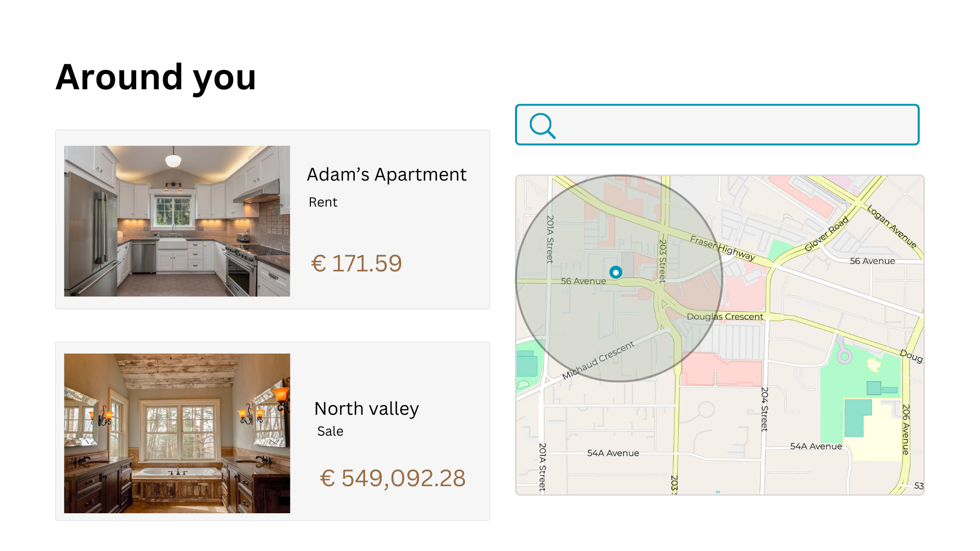The image size is (980, 551).
Task: Click the Around you heading
Action: click(156, 78)
